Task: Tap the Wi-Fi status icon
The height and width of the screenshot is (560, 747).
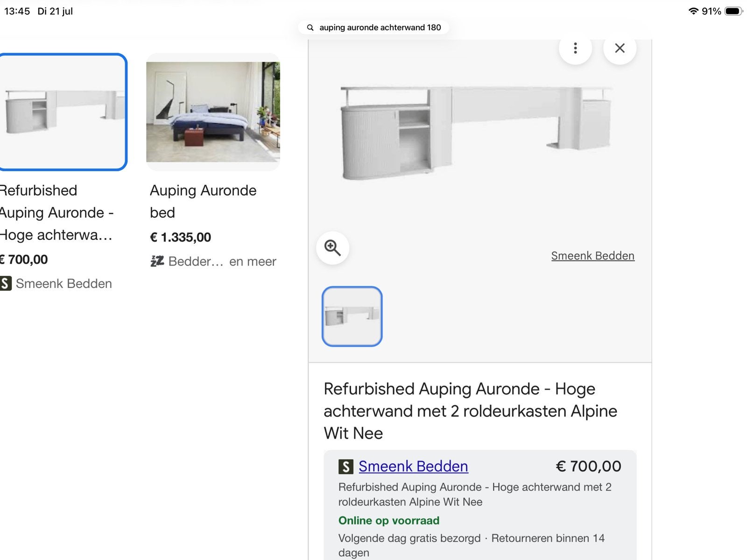Action: pyautogui.click(x=693, y=11)
